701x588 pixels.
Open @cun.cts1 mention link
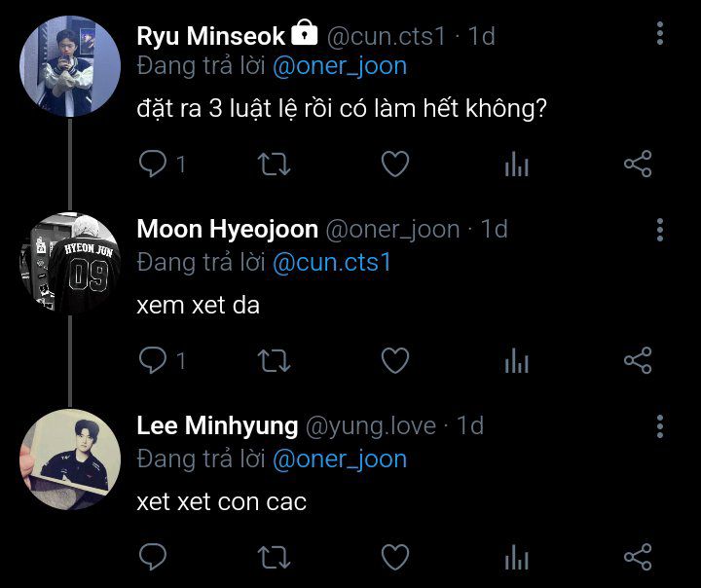point(331,263)
